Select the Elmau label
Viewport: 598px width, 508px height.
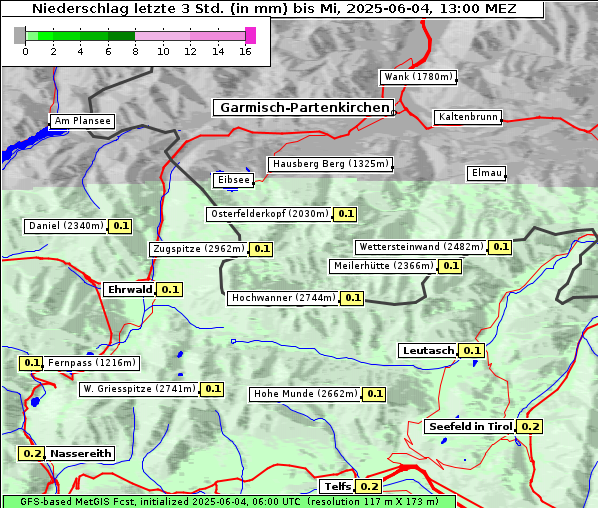tap(487, 173)
